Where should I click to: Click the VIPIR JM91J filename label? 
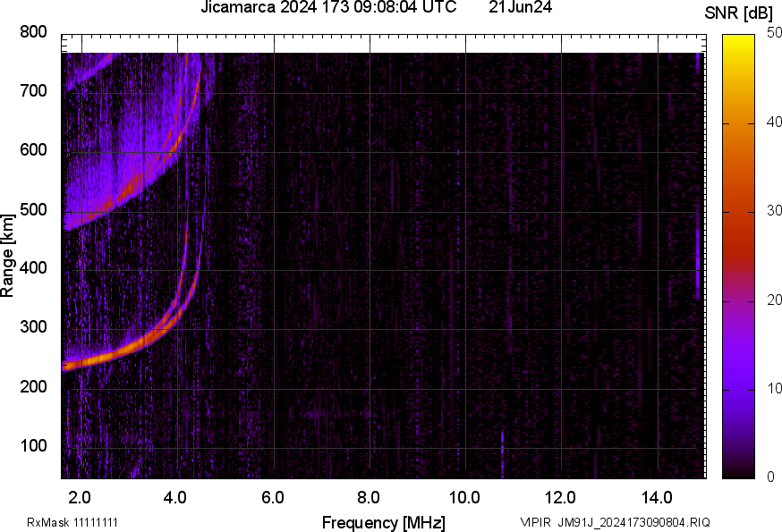(x=615, y=522)
